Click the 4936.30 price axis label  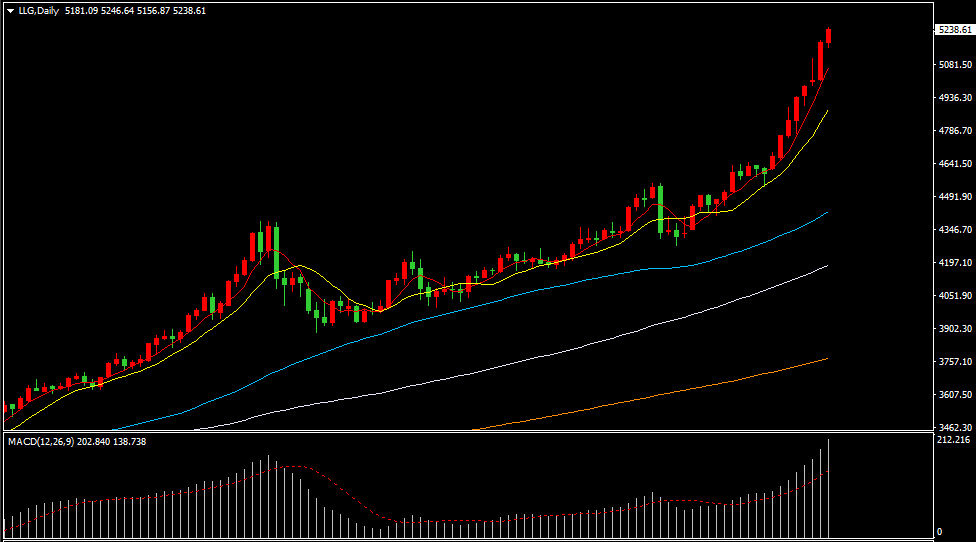(x=954, y=98)
